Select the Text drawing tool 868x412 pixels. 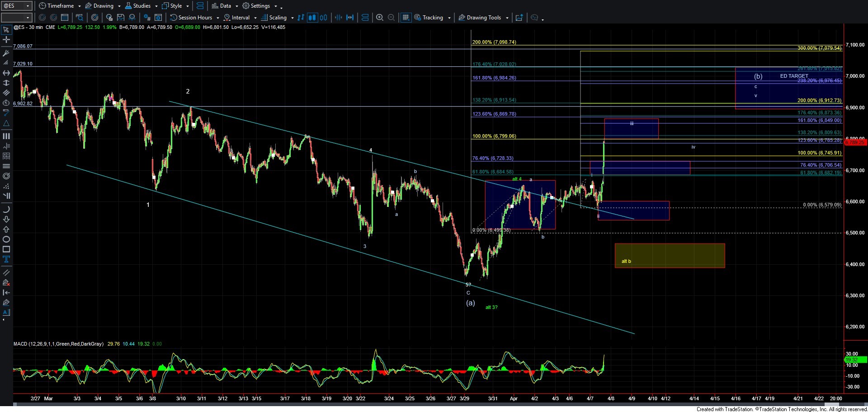point(6,259)
